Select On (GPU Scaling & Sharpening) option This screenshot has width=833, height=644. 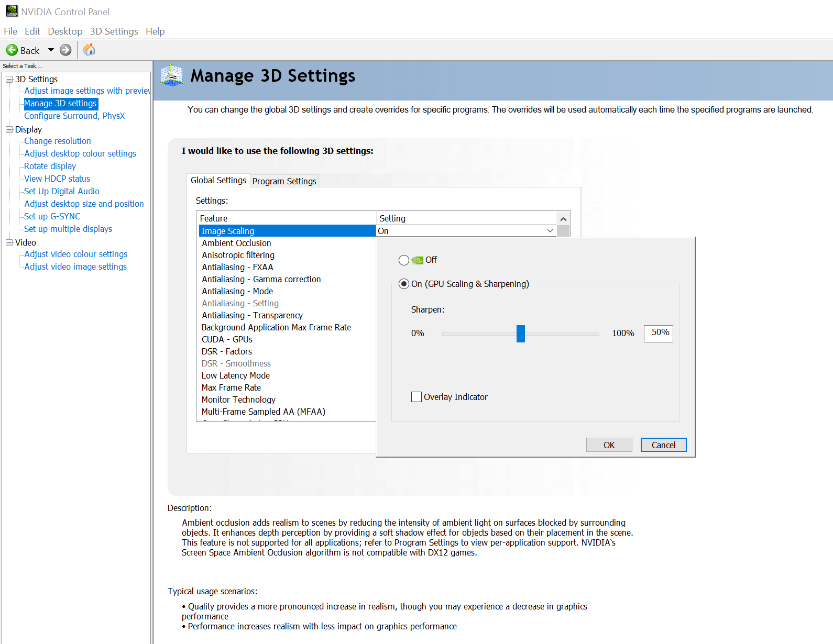(x=404, y=284)
